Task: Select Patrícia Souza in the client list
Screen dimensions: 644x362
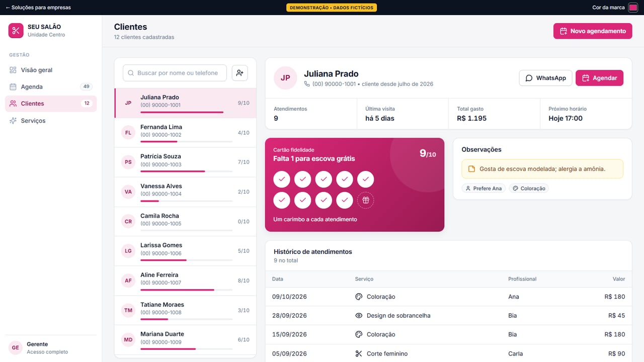Action: (x=185, y=162)
